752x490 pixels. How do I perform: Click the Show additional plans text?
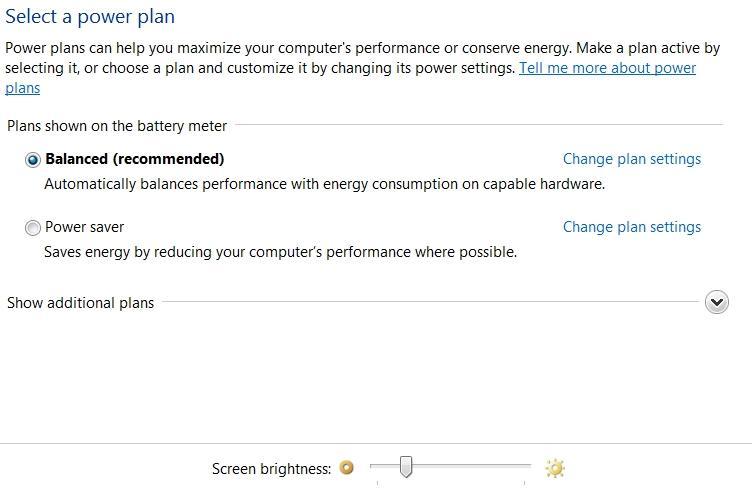[81, 303]
